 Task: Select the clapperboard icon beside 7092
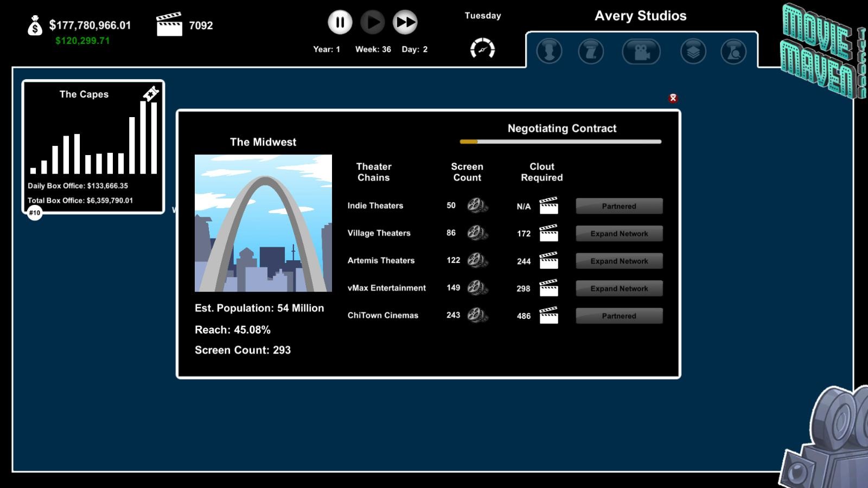click(170, 24)
